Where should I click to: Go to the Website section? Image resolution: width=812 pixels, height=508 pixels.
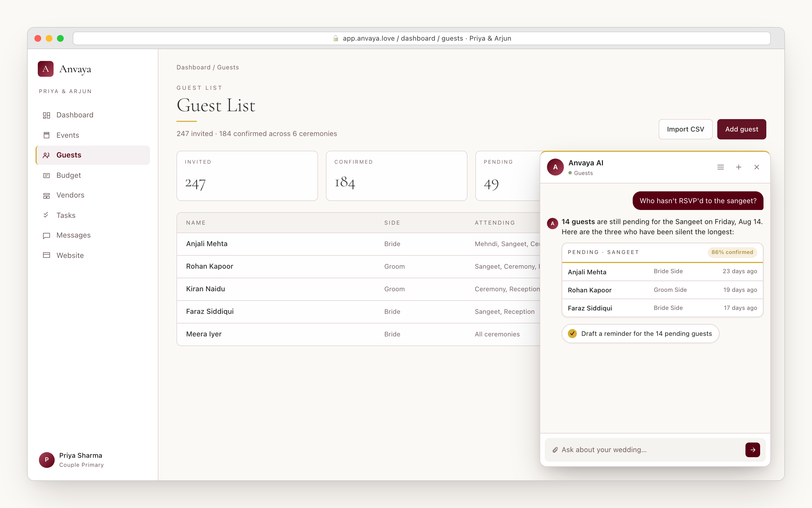(x=92, y=255)
